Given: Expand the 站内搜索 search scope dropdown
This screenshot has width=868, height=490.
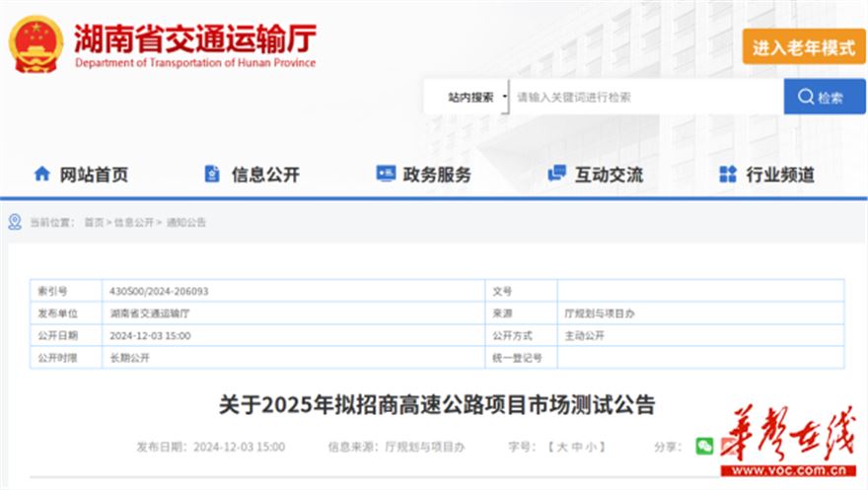Looking at the screenshot, I should (x=476, y=98).
